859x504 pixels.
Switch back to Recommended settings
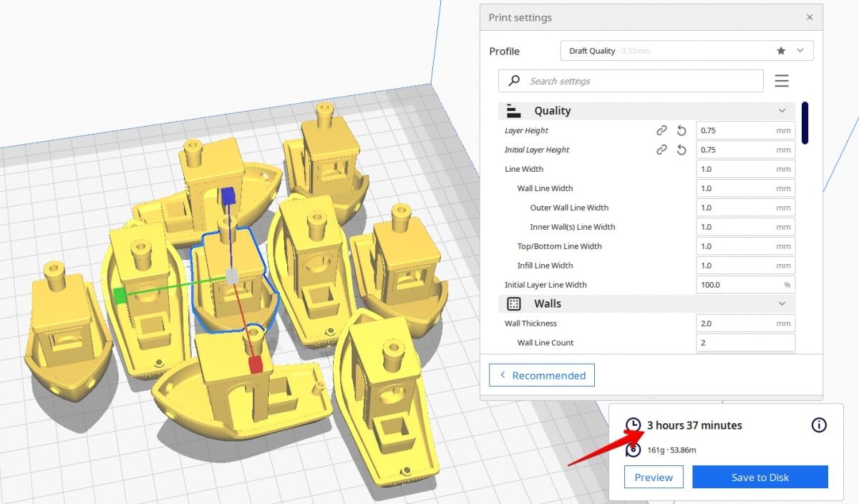point(542,375)
